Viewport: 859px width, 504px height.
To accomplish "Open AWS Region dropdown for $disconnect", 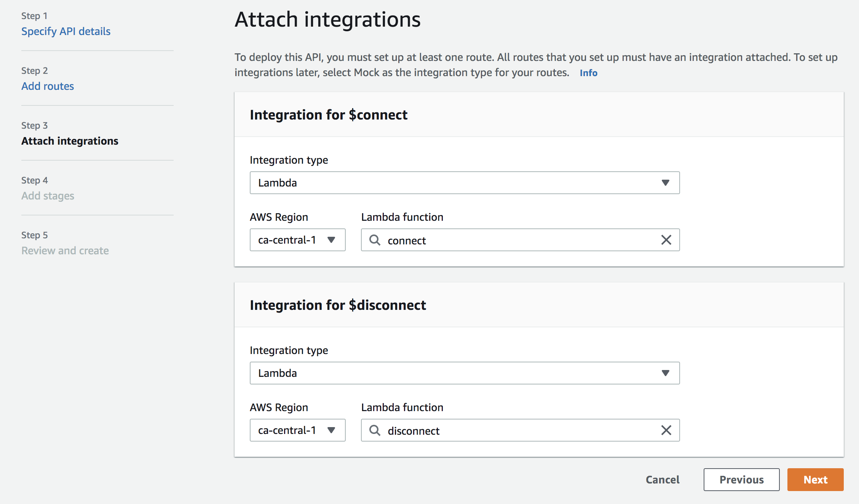I will click(297, 430).
